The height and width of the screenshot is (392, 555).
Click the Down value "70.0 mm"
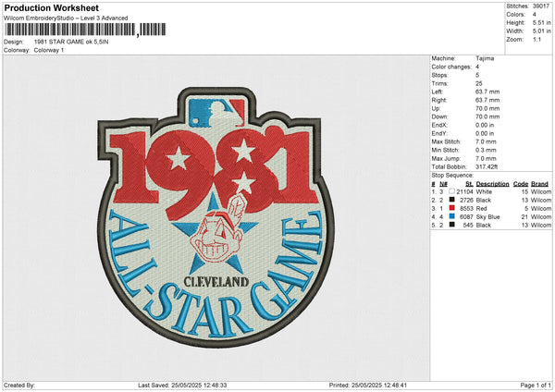(487, 116)
